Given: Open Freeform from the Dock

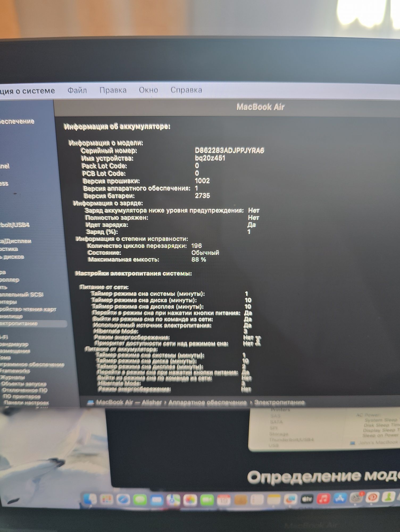Looking at the screenshot, I should tap(290, 500).
